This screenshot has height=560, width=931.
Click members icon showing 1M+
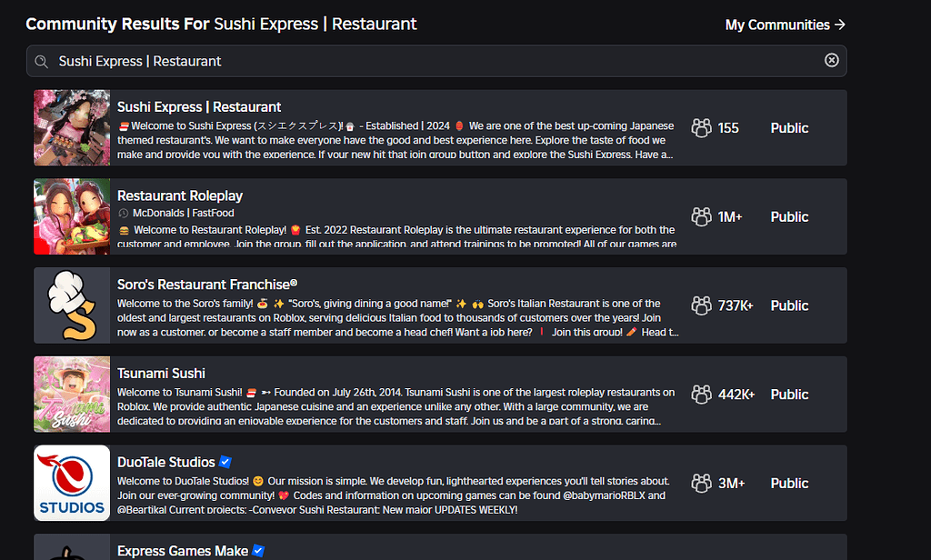[x=701, y=216]
